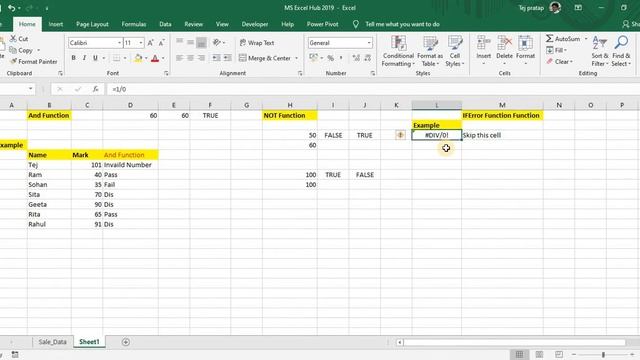Expand the Name Box dropdown
Screen dimensions: 640x360
(x=30, y=89)
